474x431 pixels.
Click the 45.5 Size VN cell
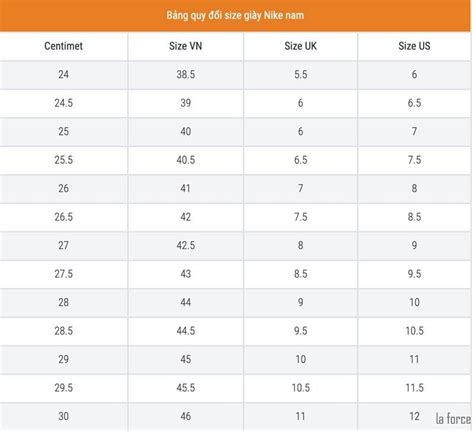pyautogui.click(x=186, y=388)
